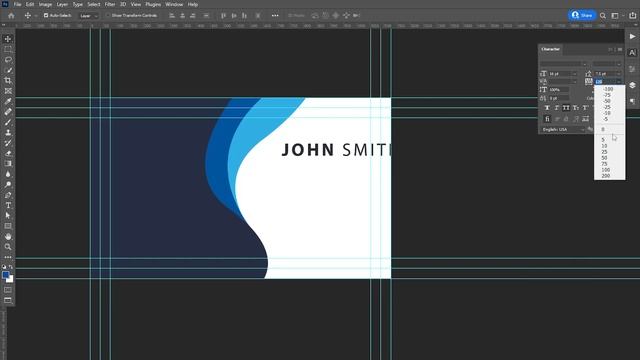Click the vertical scale 100% field
The image size is (640, 360).
click(558, 90)
